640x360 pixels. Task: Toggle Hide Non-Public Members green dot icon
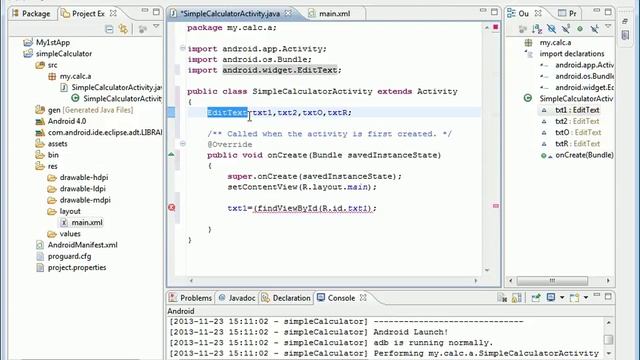(x=580, y=29)
